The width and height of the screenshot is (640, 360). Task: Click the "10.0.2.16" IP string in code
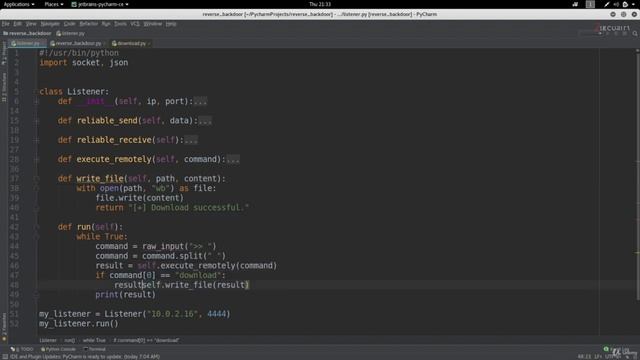[171, 314]
